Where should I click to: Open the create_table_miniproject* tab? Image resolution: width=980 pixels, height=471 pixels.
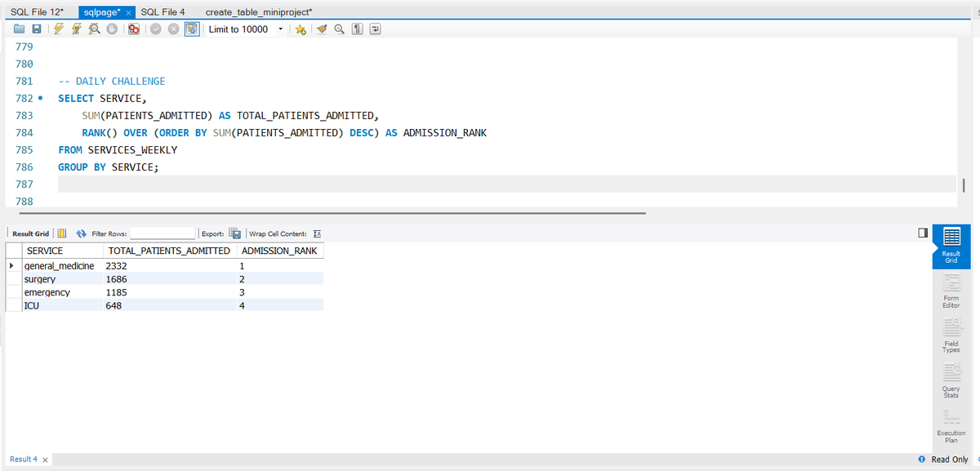coord(259,12)
